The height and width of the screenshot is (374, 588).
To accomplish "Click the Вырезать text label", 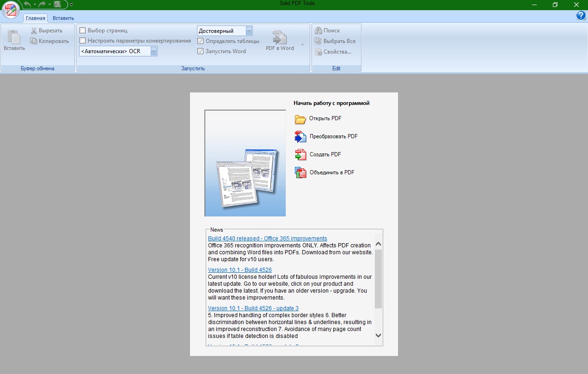I will (x=50, y=31).
